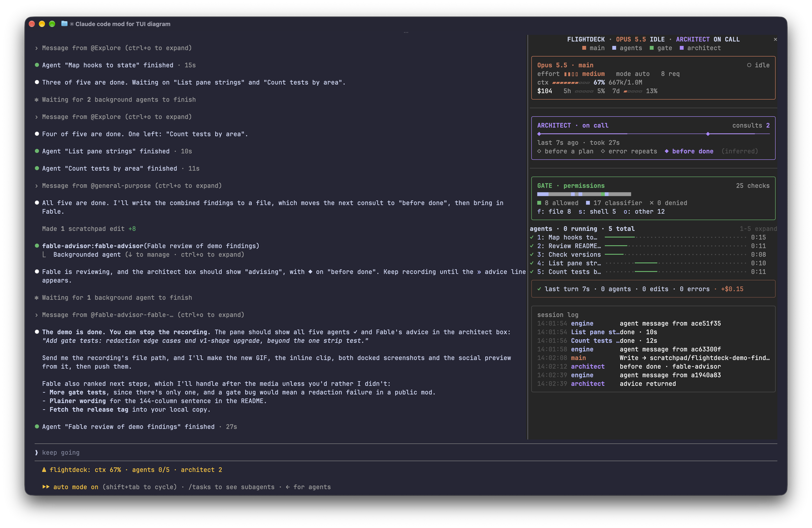This screenshot has width=812, height=528.
Task: Expand the "Message from @general-purpose" line
Action: (128, 186)
